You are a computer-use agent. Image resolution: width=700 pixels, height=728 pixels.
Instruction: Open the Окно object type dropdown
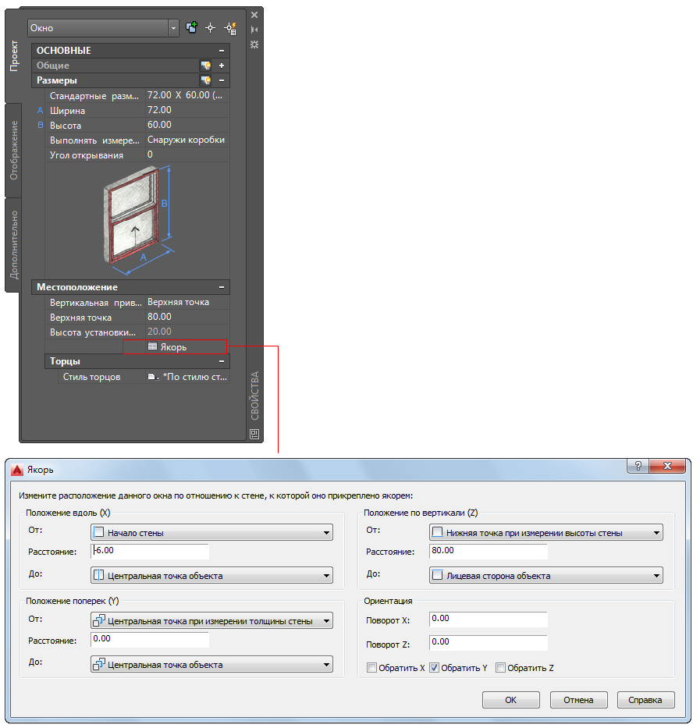[x=173, y=28]
